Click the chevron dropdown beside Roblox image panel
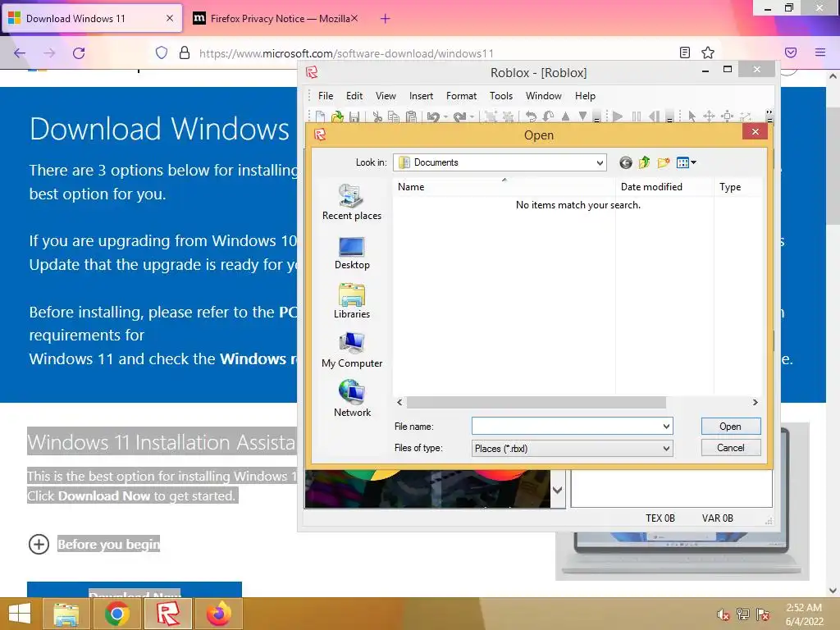Screen dimensions: 840x630 557,490
